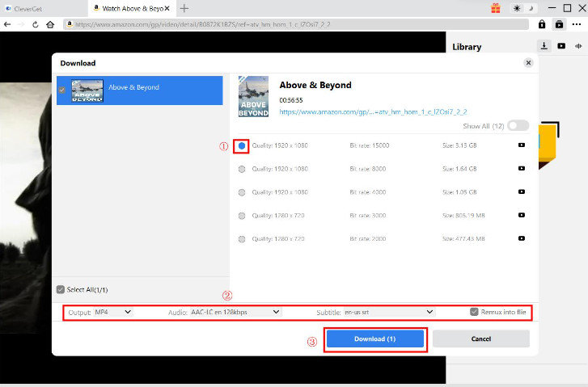
Task: Click the 'Size: 3.13 GB' text
Action: click(459, 145)
